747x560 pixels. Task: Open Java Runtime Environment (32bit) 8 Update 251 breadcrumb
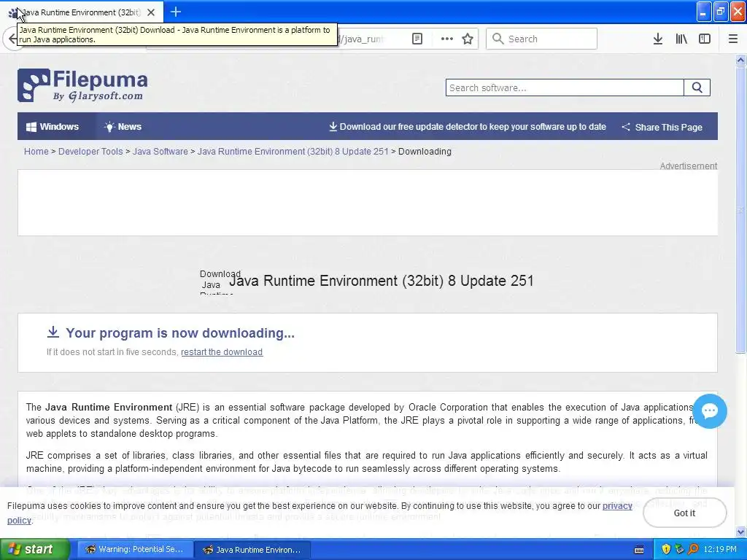click(293, 152)
